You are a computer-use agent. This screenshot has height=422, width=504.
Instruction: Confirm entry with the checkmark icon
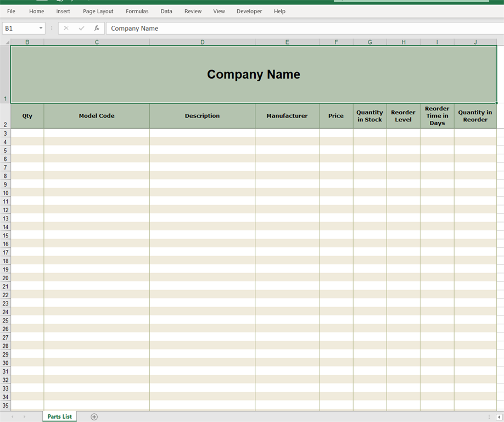point(81,29)
